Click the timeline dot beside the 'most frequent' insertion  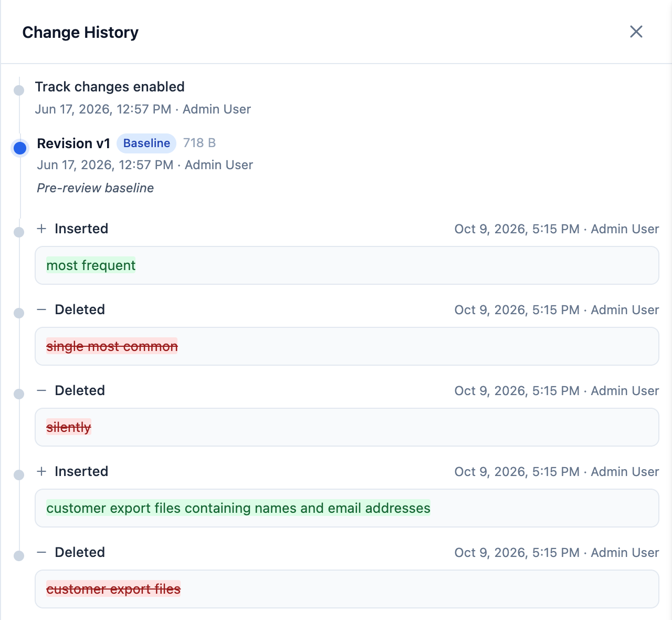click(x=19, y=232)
